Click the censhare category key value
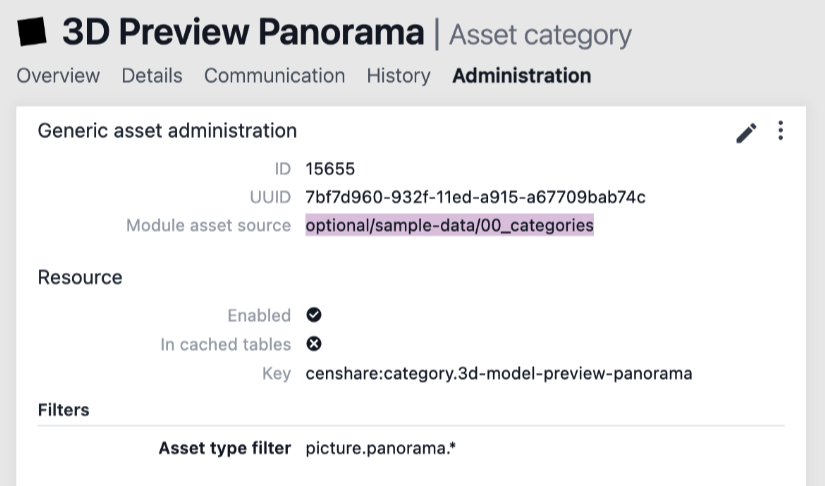 (498, 374)
